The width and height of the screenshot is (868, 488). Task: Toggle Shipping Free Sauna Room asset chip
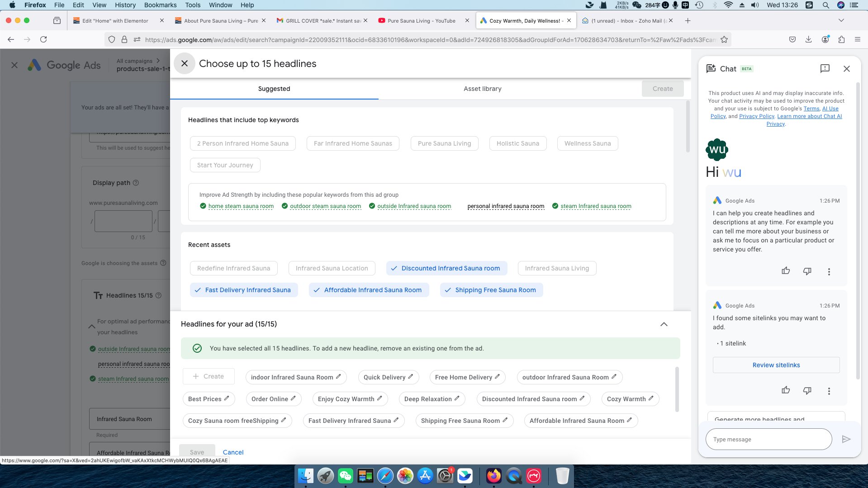pos(491,290)
